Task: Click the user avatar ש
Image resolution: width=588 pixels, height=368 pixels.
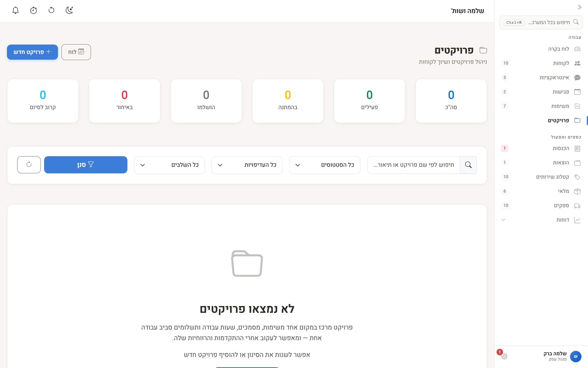Action: coord(576,356)
